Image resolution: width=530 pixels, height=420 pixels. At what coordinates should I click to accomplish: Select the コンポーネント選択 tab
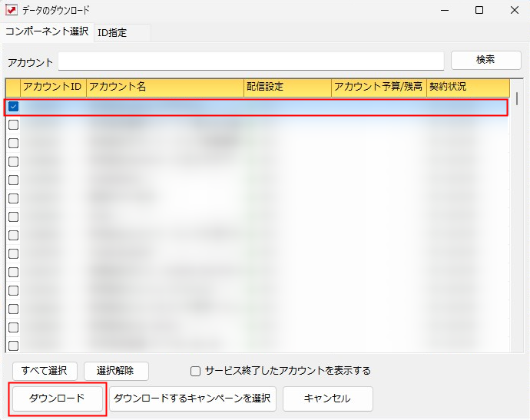click(46, 31)
